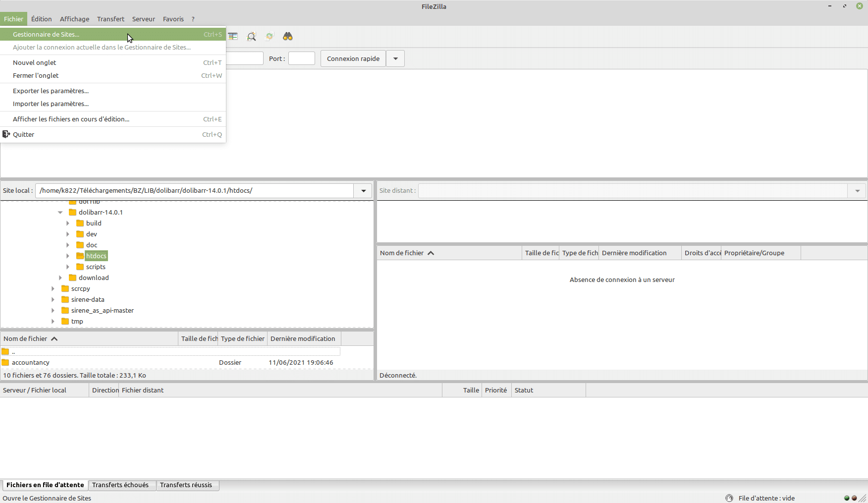The width and height of the screenshot is (868, 503).
Task: Click the Connexion rapide button
Action: coord(353,58)
